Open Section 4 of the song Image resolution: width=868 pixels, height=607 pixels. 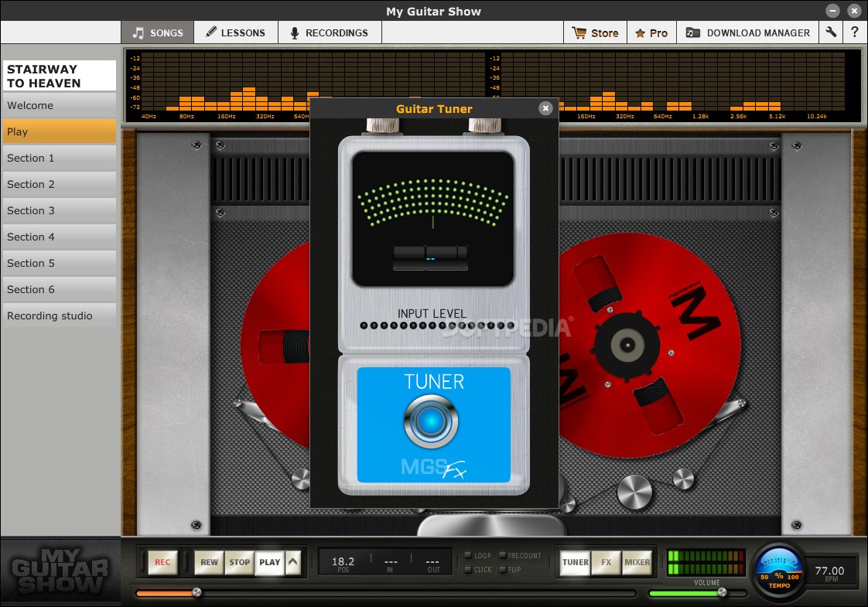pos(60,237)
